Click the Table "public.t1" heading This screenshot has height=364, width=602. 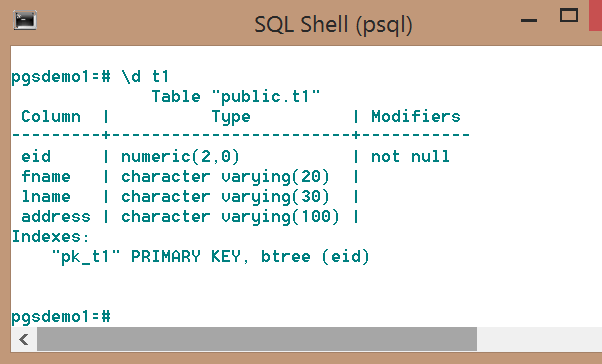pos(235,97)
